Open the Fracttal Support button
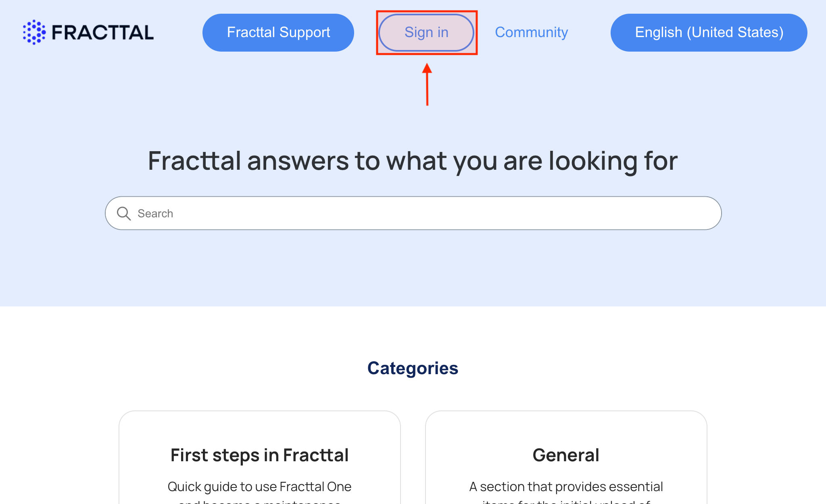The image size is (826, 504). (x=278, y=32)
